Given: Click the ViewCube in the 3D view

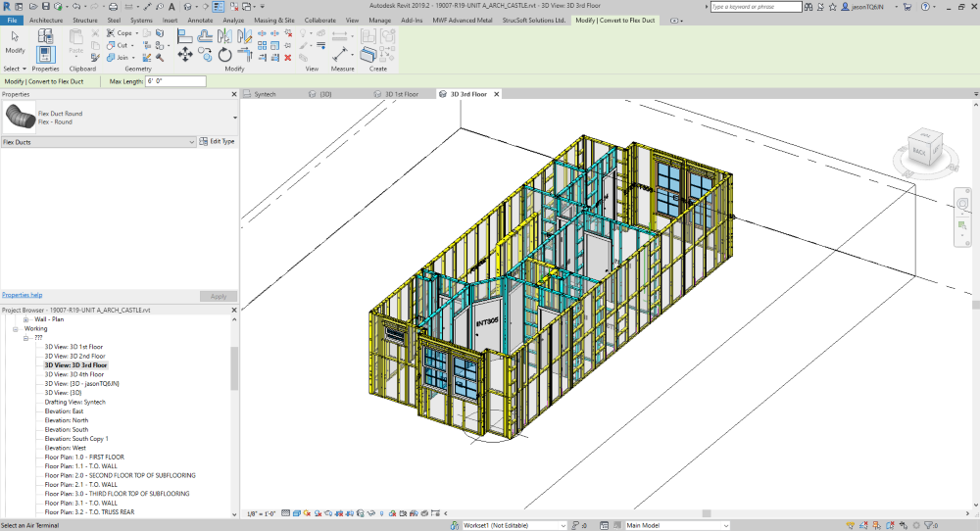Looking at the screenshot, I should pyautogui.click(x=921, y=150).
